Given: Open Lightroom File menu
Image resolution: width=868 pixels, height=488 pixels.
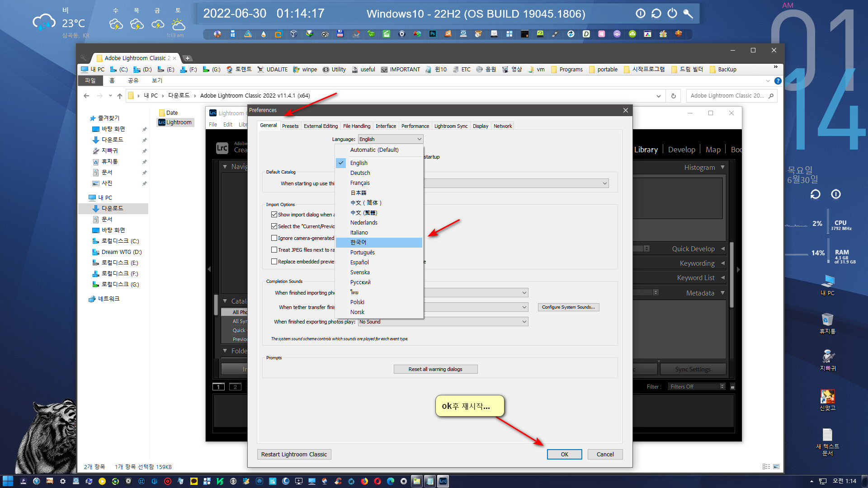Looking at the screenshot, I should pos(212,125).
